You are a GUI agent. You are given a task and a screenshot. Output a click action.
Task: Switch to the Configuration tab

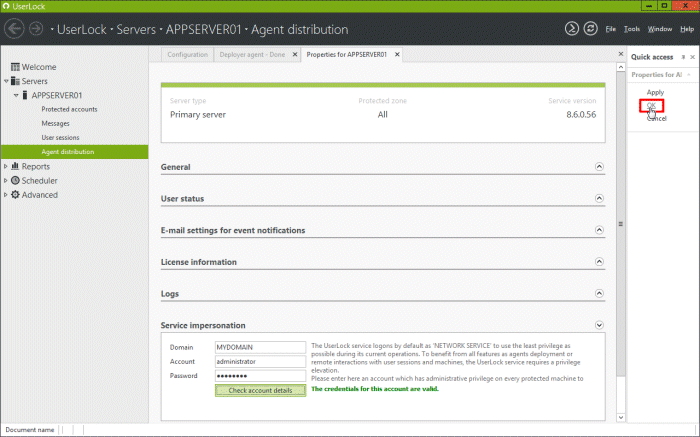pos(188,54)
